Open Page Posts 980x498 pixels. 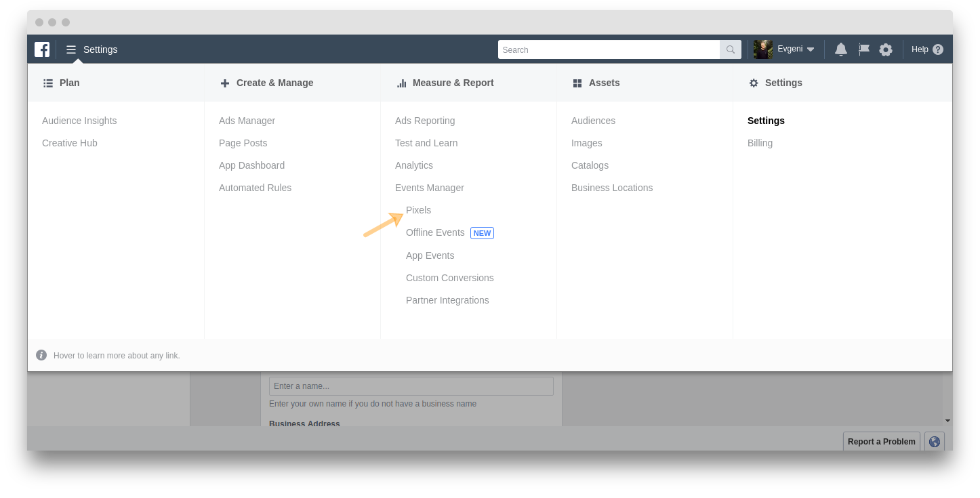coord(243,143)
